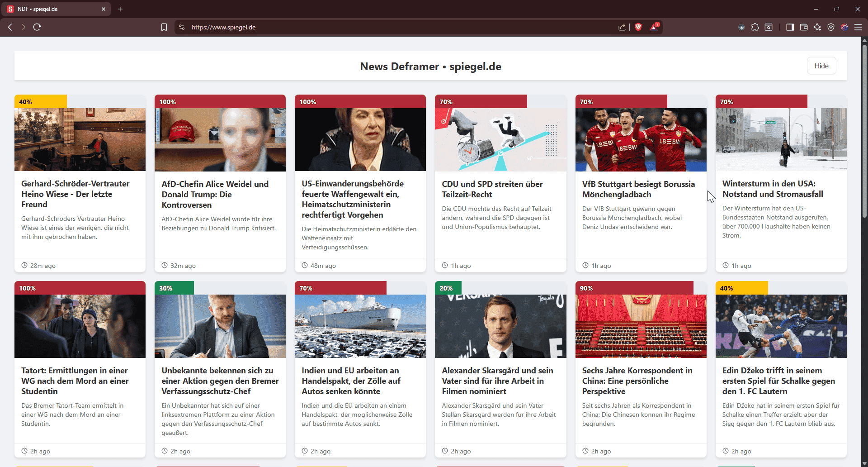Image resolution: width=868 pixels, height=467 pixels.
Task: Click the Brave Rewards triangle icon
Action: coord(654,27)
